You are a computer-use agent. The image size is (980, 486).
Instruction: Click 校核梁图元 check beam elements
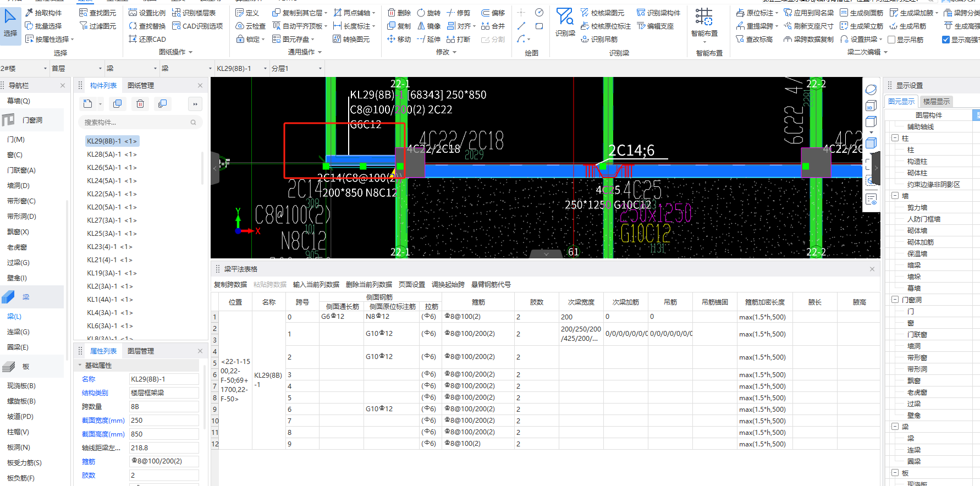pos(602,13)
